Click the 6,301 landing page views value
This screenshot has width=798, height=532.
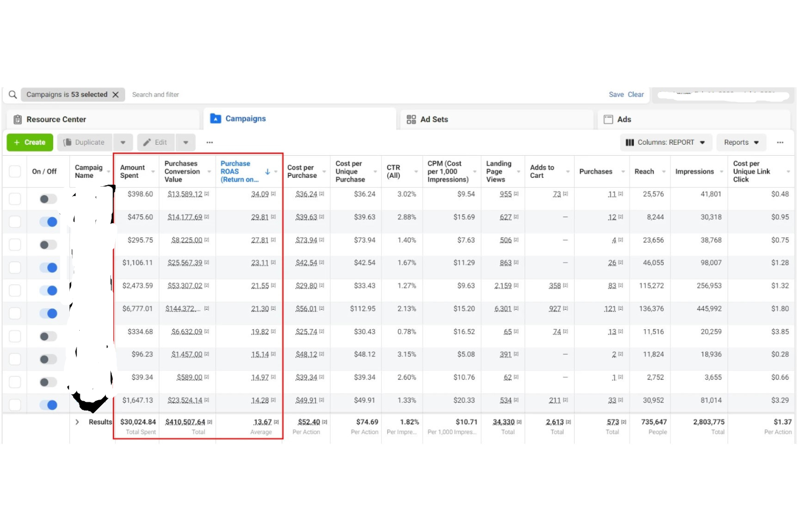(x=503, y=309)
